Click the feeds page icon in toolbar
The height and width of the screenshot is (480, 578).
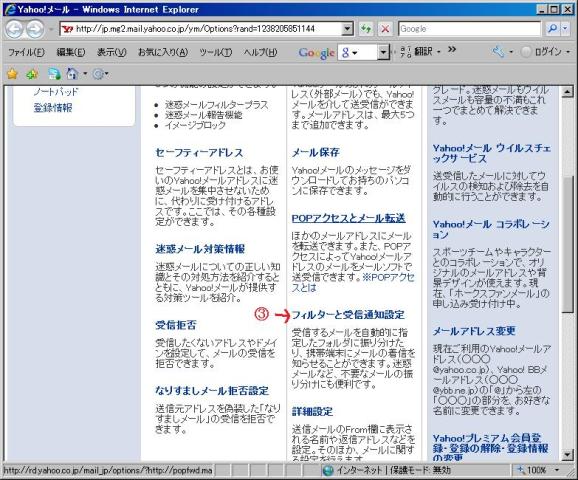55,74
